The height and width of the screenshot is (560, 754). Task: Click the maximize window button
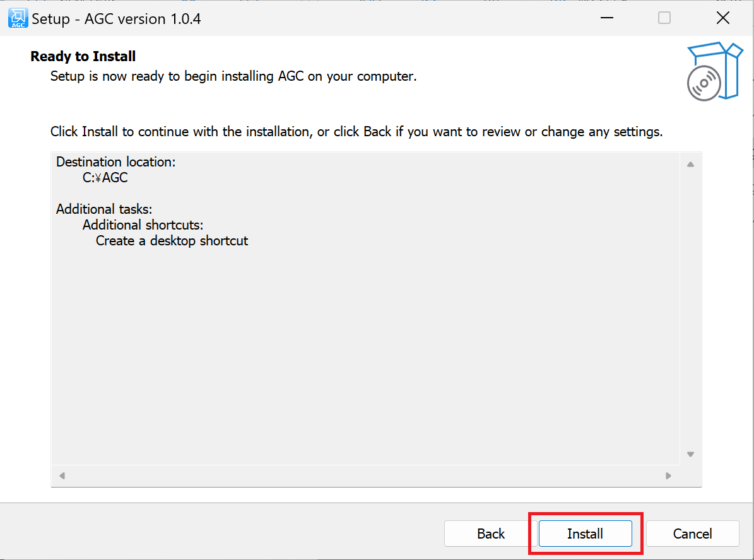click(664, 18)
